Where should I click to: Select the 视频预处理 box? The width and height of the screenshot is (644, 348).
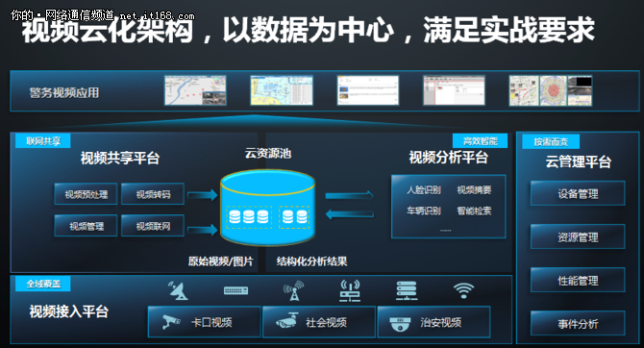point(86,194)
